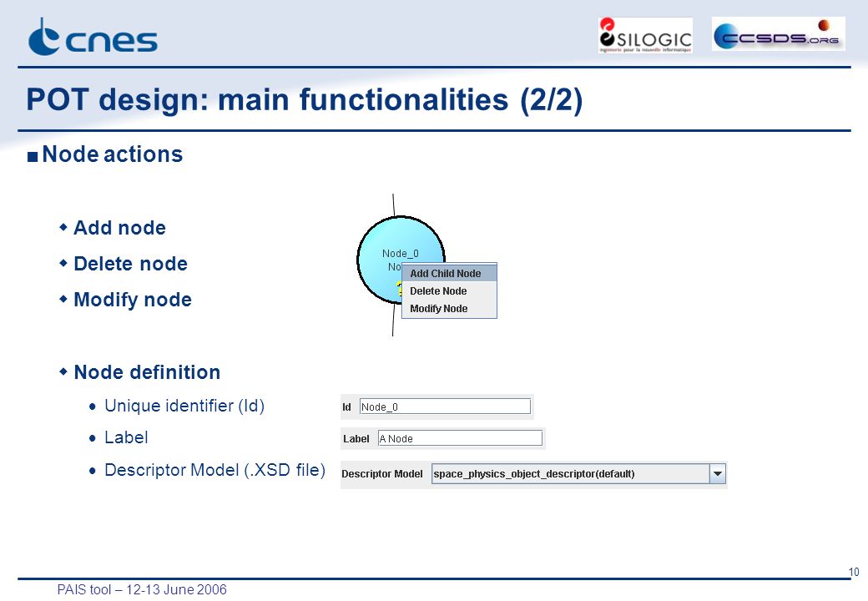The height and width of the screenshot is (601, 868).
Task: Click the 'Label' sub-bullet in the list
Action: [x=126, y=437]
